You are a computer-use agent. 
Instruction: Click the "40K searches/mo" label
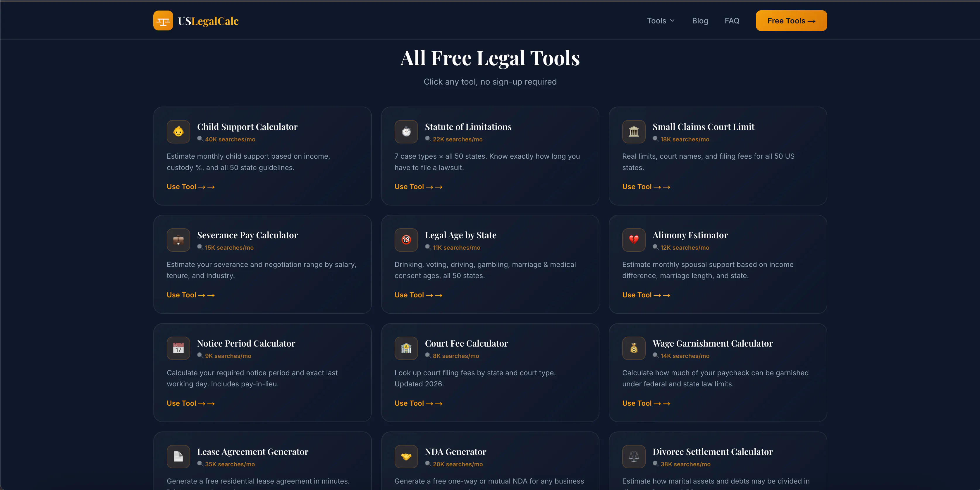click(230, 139)
